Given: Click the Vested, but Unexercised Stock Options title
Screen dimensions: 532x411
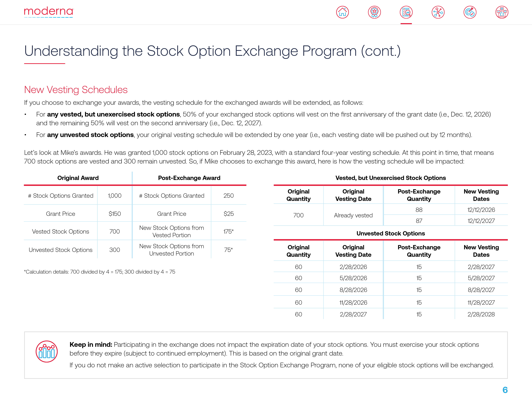Looking at the screenshot, I should pos(390,178).
